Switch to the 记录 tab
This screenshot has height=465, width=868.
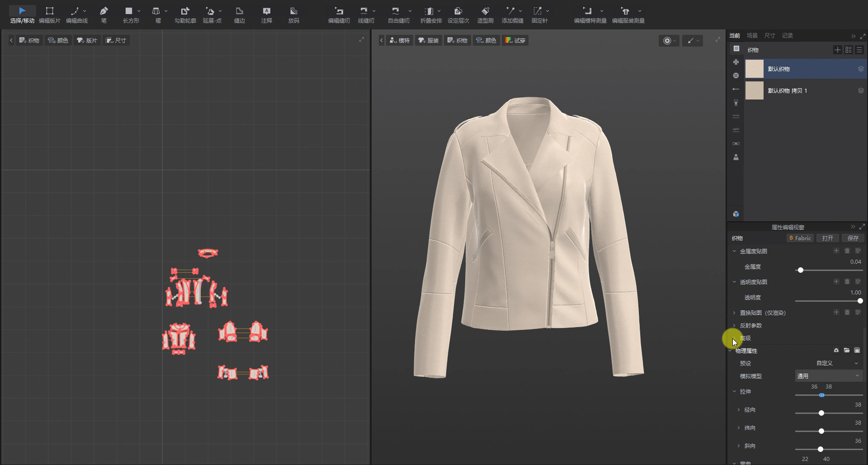788,35
